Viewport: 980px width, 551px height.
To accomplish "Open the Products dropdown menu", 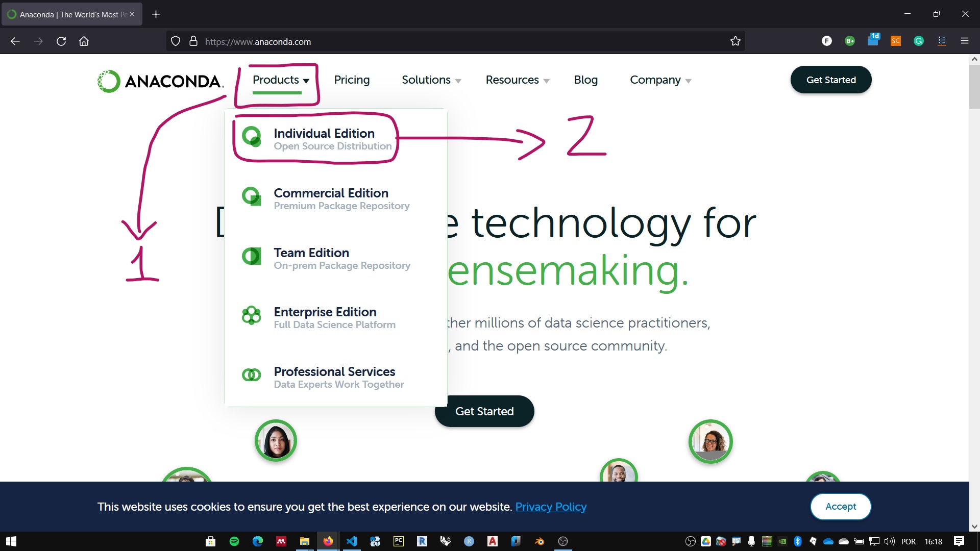I will coord(281,80).
